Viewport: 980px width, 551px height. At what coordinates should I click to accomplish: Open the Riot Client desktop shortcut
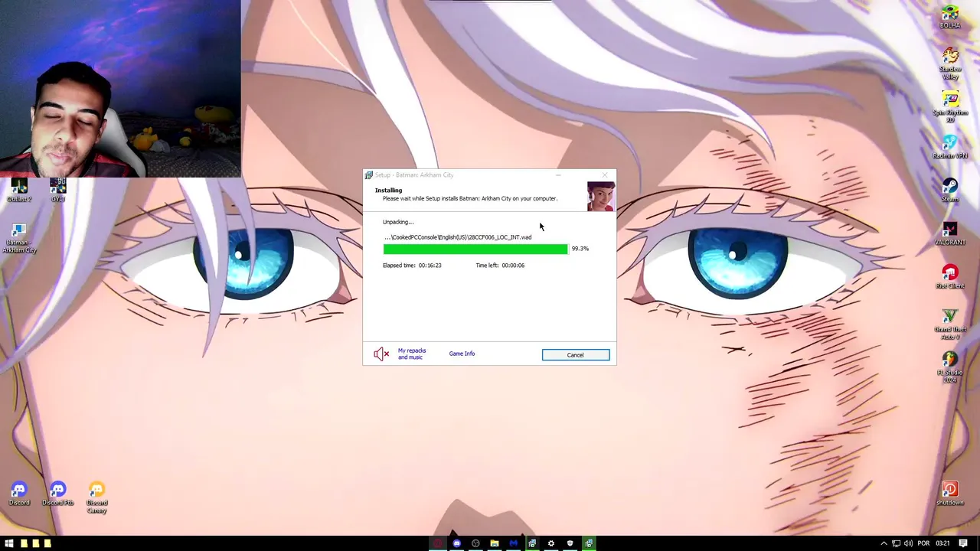[950, 277]
